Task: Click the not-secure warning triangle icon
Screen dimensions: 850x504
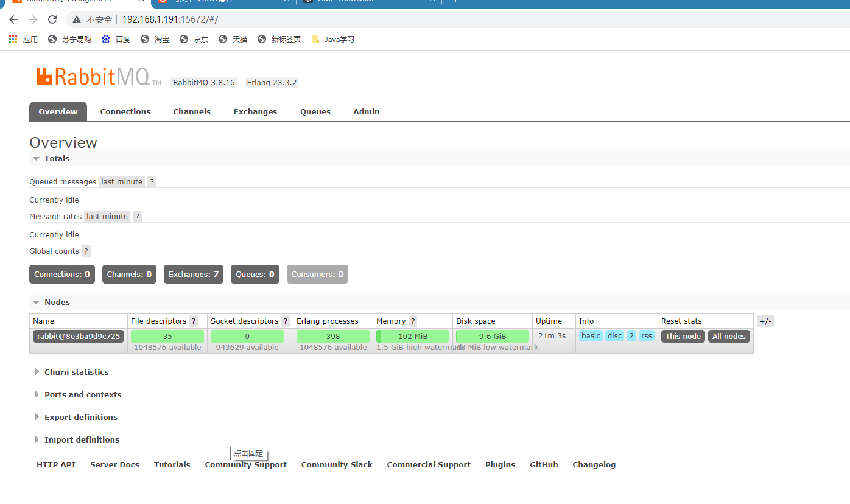Action: point(77,19)
